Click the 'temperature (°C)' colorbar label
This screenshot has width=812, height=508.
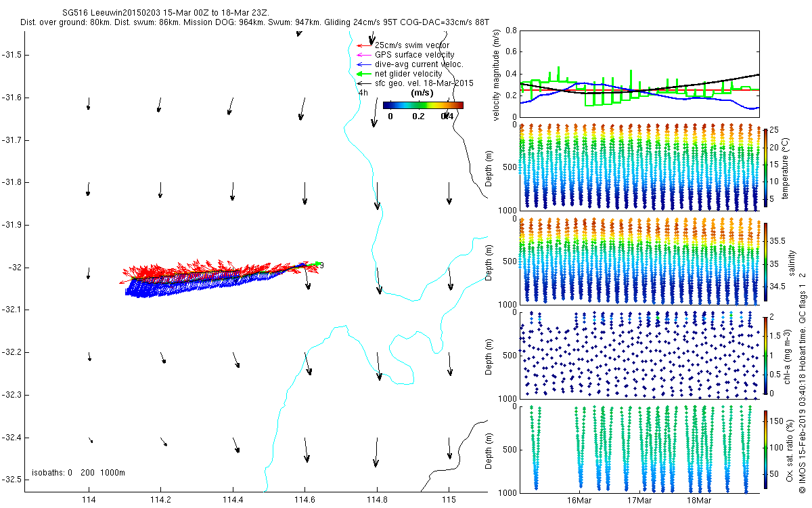[x=787, y=168]
